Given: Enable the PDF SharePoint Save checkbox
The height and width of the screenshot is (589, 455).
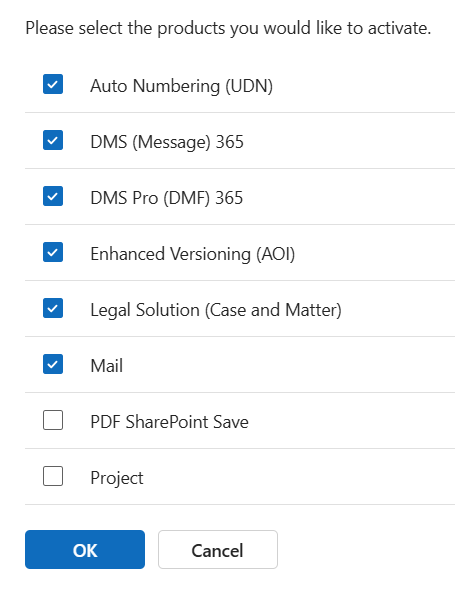Looking at the screenshot, I should [x=53, y=420].
